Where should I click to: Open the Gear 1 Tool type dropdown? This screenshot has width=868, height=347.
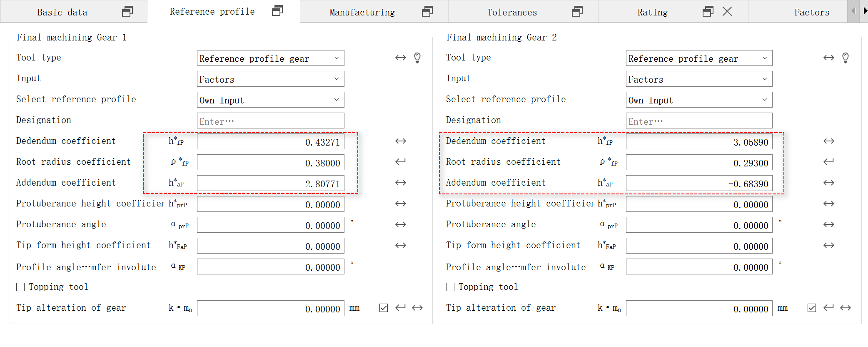pos(270,58)
